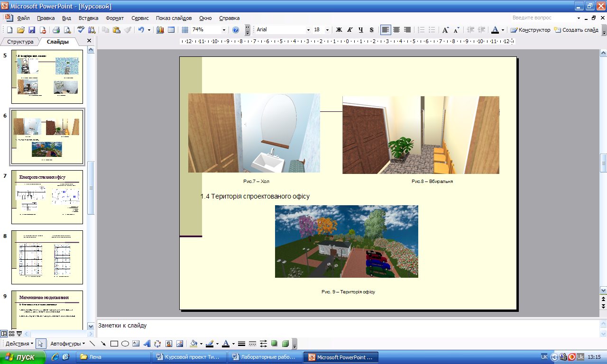Apply font color in drawing toolbar

[226, 344]
